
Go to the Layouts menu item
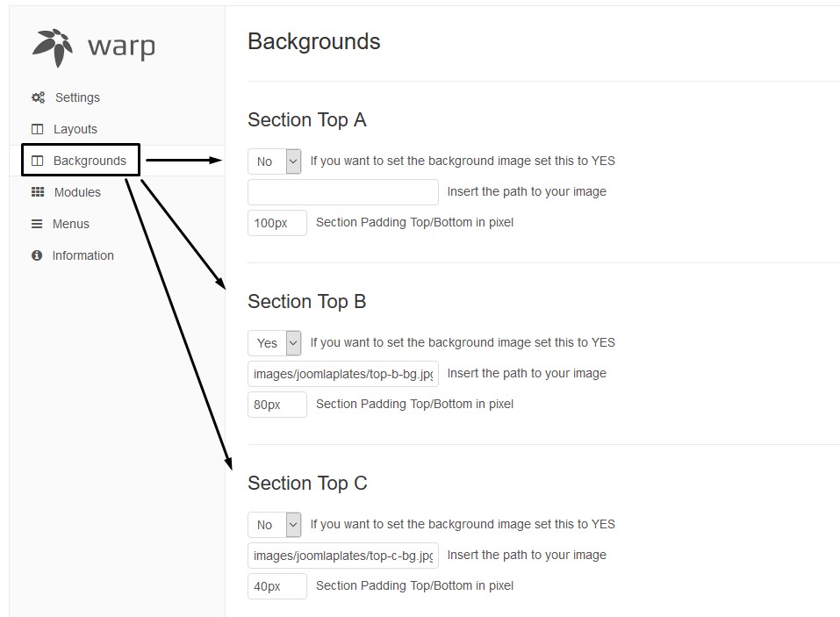(x=75, y=129)
